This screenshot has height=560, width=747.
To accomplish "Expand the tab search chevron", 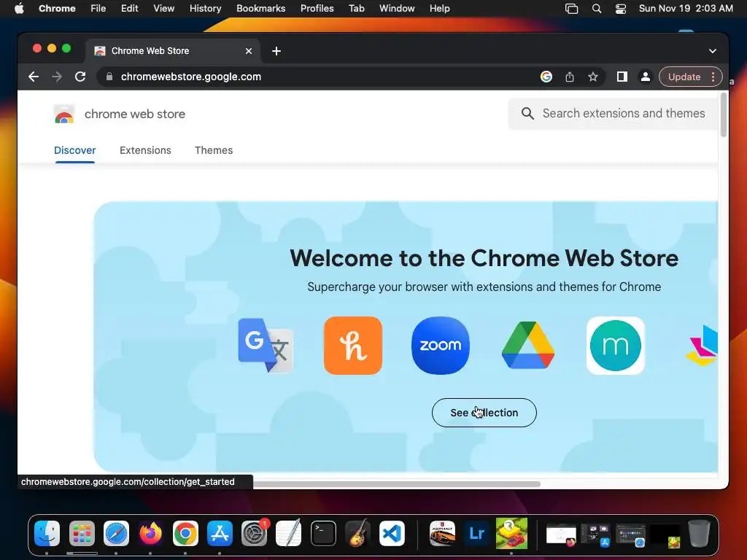I will tap(713, 51).
